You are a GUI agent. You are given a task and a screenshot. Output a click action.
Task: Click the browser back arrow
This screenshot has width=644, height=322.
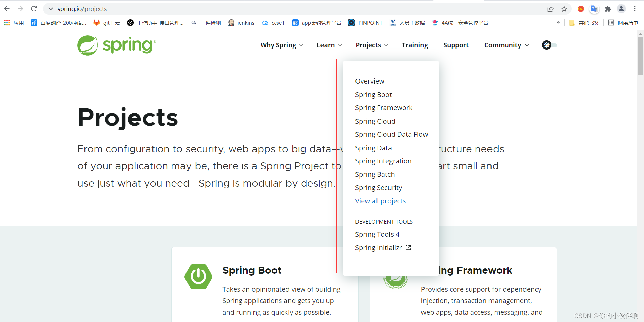[x=7, y=9]
